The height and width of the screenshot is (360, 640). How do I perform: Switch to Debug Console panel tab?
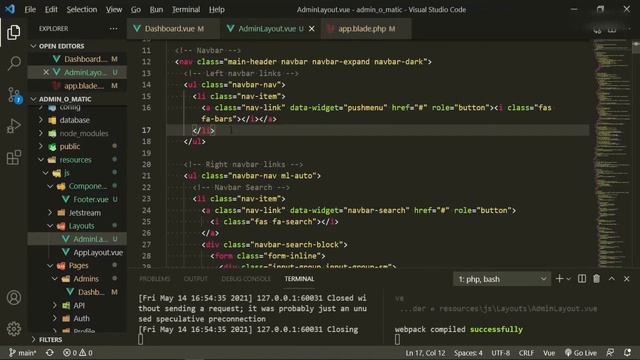coord(246,279)
